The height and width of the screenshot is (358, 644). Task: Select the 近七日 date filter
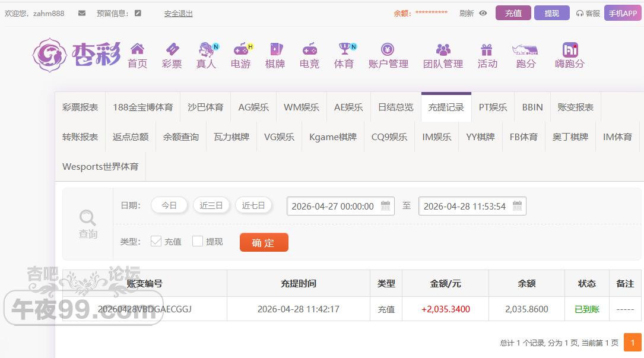click(253, 205)
